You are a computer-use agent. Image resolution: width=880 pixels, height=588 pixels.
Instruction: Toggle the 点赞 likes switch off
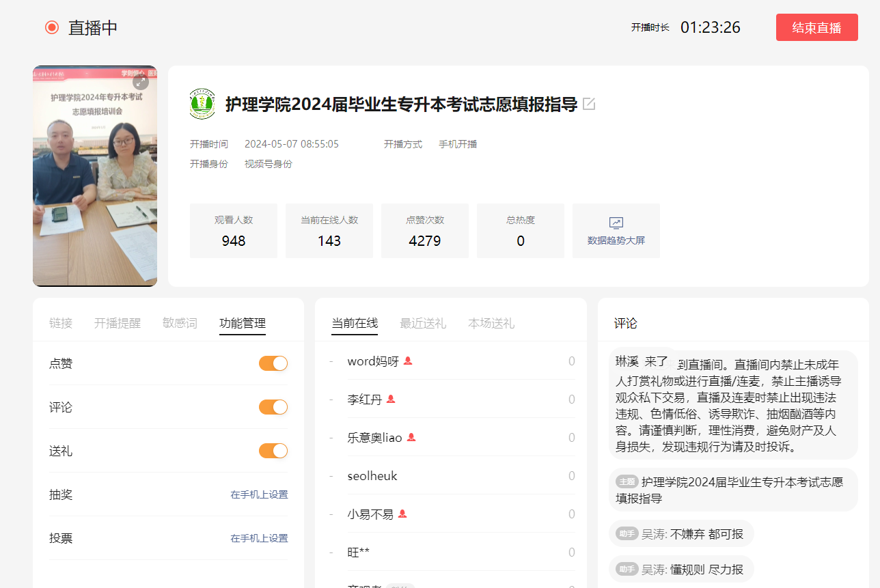273,363
